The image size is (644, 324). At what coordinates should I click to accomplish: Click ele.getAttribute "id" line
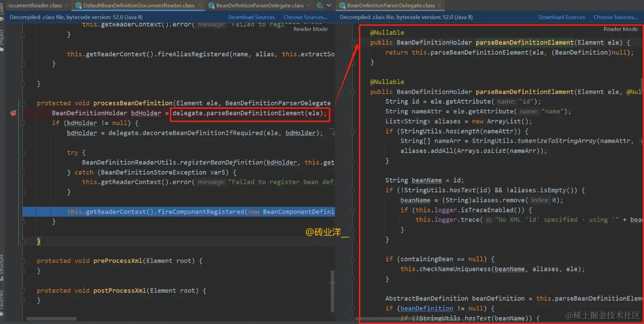tap(463, 102)
